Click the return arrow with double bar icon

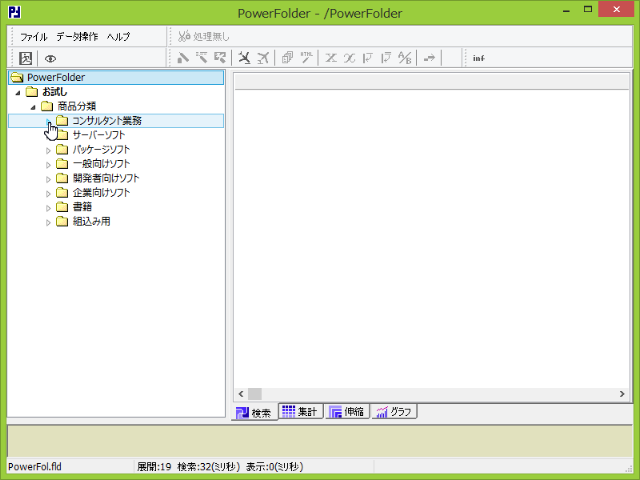386,58
